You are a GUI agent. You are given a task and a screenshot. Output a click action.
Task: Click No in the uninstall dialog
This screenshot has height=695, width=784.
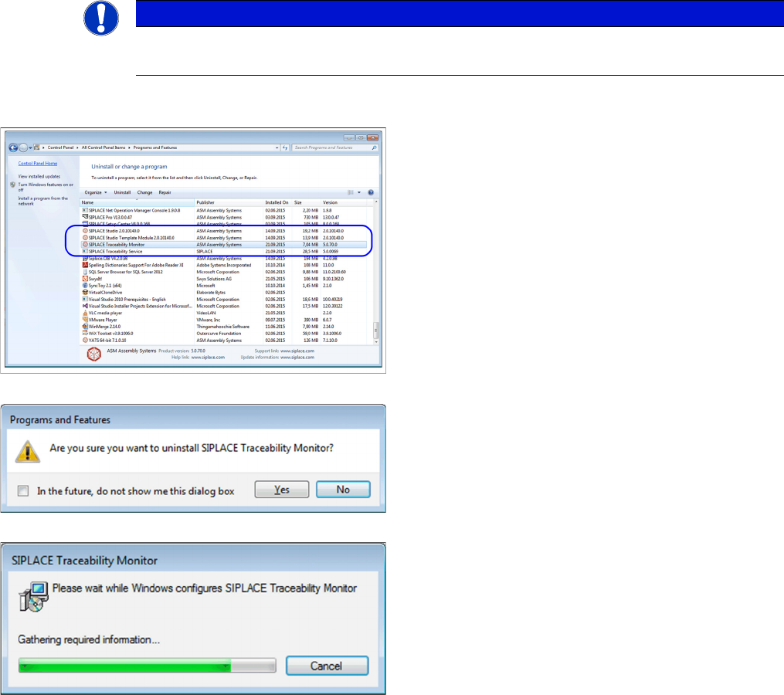point(343,490)
